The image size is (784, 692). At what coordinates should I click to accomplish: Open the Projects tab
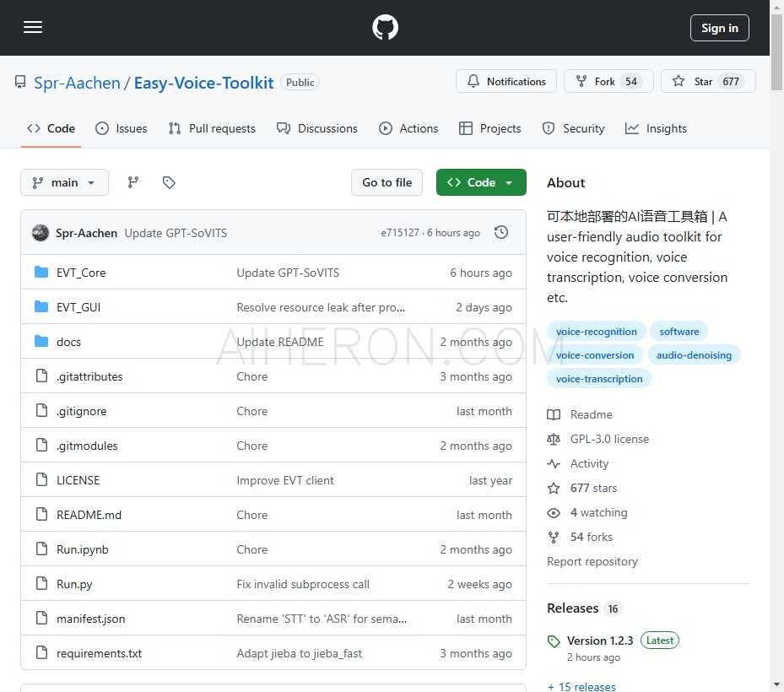pos(490,128)
